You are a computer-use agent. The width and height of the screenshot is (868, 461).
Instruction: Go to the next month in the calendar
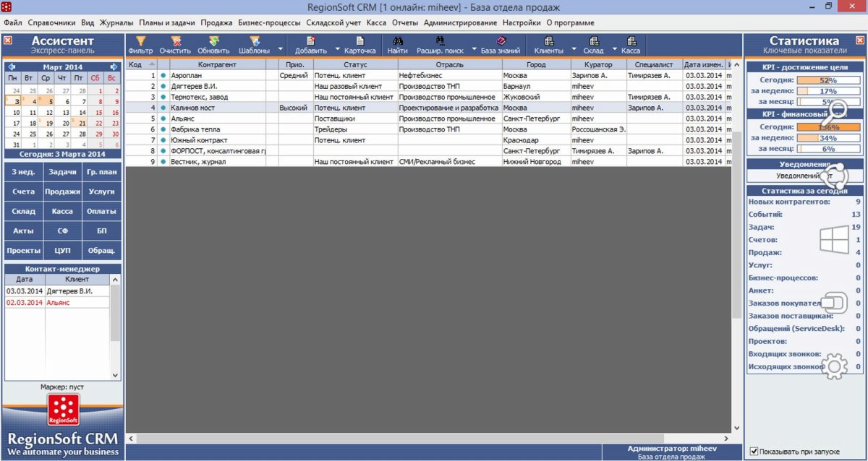114,66
